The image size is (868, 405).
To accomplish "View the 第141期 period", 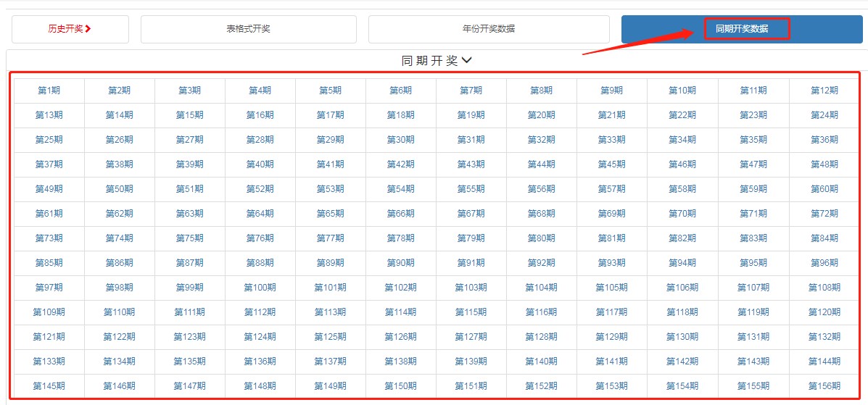I will [x=612, y=362].
